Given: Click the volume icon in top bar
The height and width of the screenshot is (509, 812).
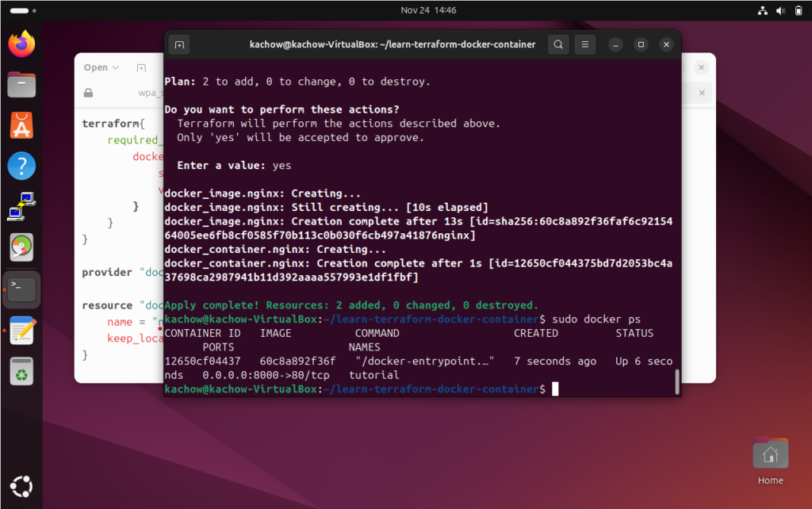Looking at the screenshot, I should (x=780, y=10).
